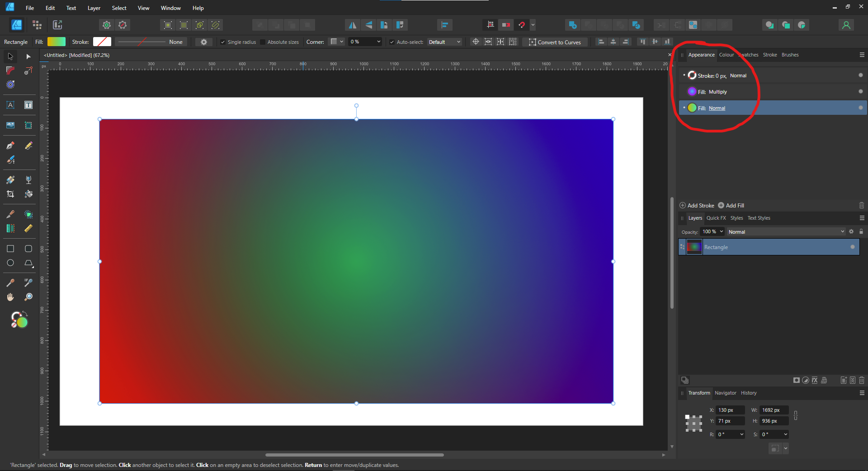Image resolution: width=868 pixels, height=471 pixels.
Task: Select the Ellipse tool
Action: point(10,263)
